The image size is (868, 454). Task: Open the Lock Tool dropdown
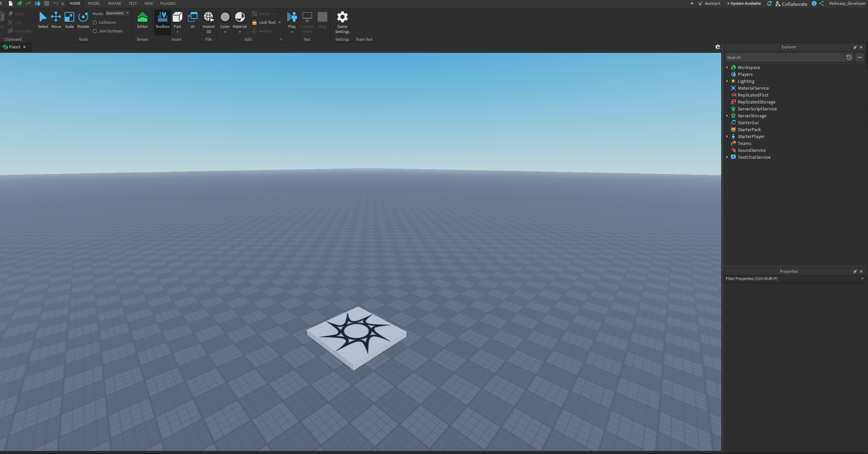click(x=279, y=22)
